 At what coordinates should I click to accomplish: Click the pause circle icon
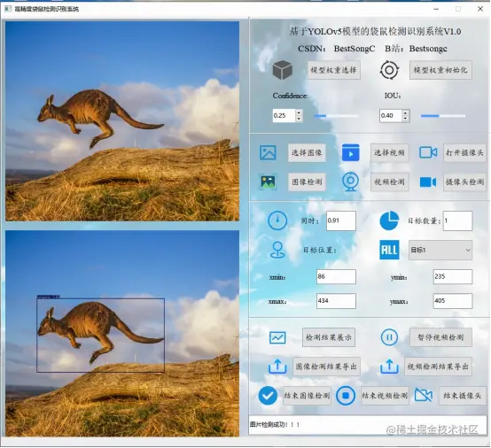coord(389,337)
